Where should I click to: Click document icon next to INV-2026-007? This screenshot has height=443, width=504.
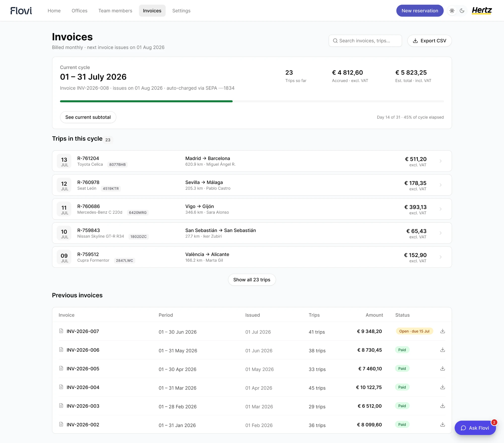click(x=61, y=331)
